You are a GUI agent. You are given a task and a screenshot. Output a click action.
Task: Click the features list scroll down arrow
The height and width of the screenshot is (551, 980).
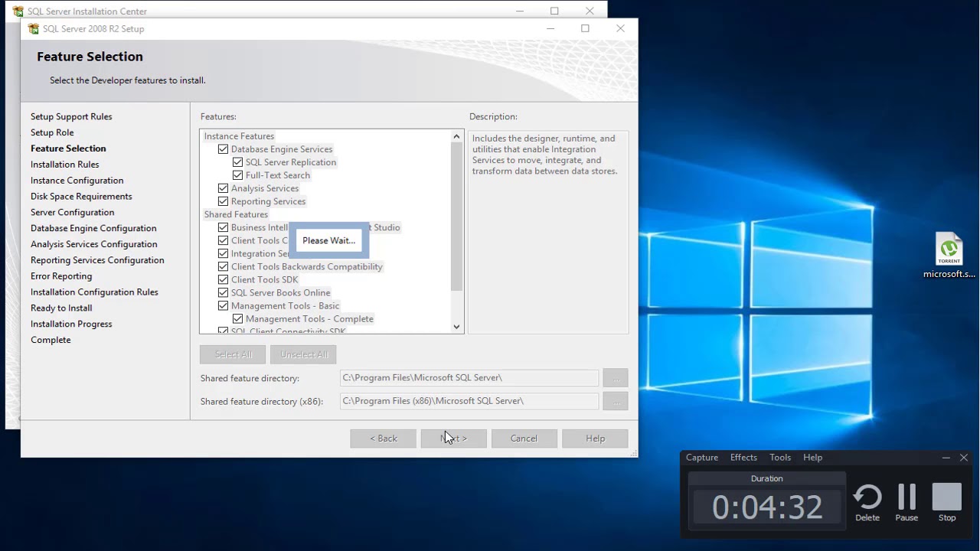click(x=456, y=327)
